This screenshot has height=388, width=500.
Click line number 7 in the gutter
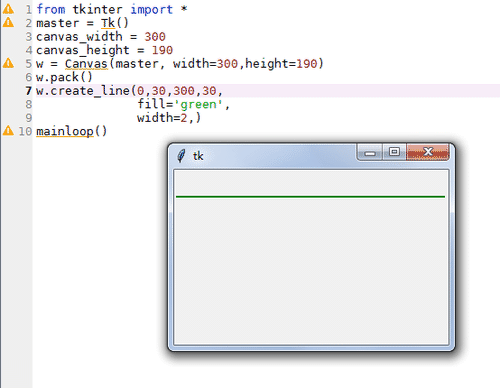pos(29,91)
